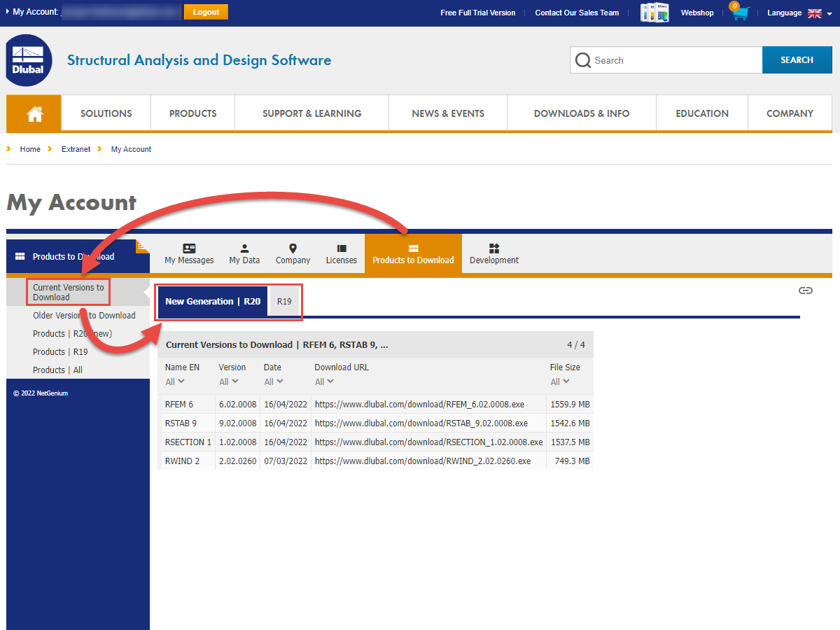
Task: Select Products | All in sidebar
Action: tap(57, 370)
